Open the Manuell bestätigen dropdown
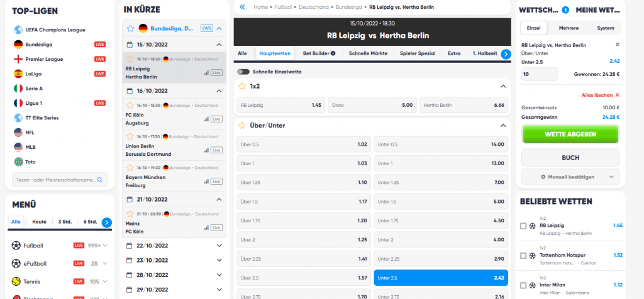The image size is (644, 299). [x=570, y=177]
